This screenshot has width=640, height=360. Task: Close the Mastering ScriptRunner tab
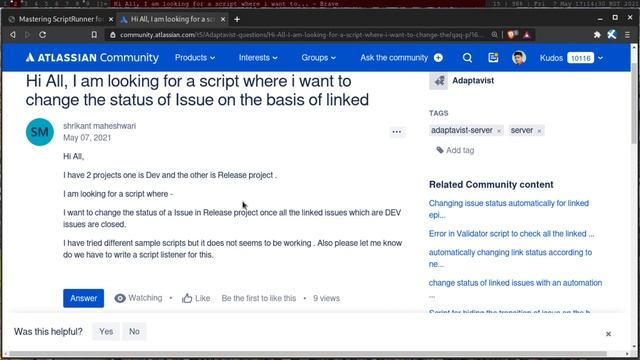pos(111,19)
